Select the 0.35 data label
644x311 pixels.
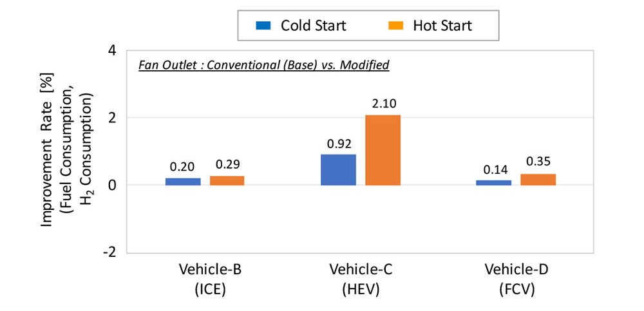coord(538,162)
